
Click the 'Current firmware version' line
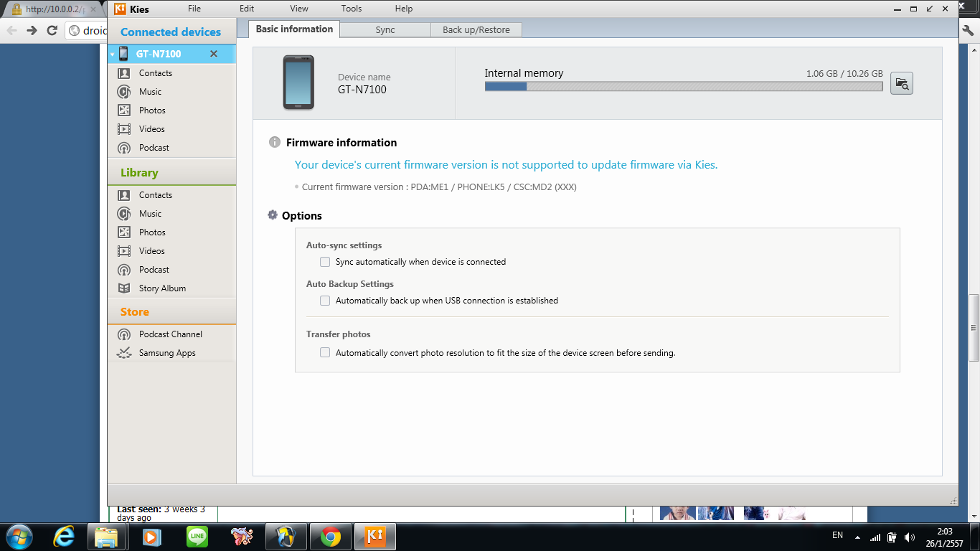click(439, 187)
